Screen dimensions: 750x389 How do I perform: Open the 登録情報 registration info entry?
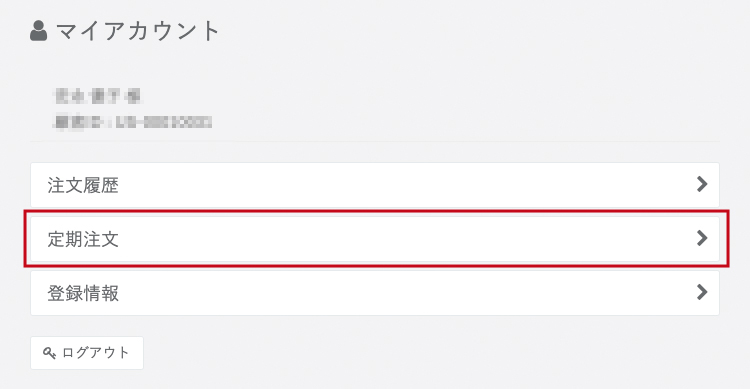coord(375,293)
